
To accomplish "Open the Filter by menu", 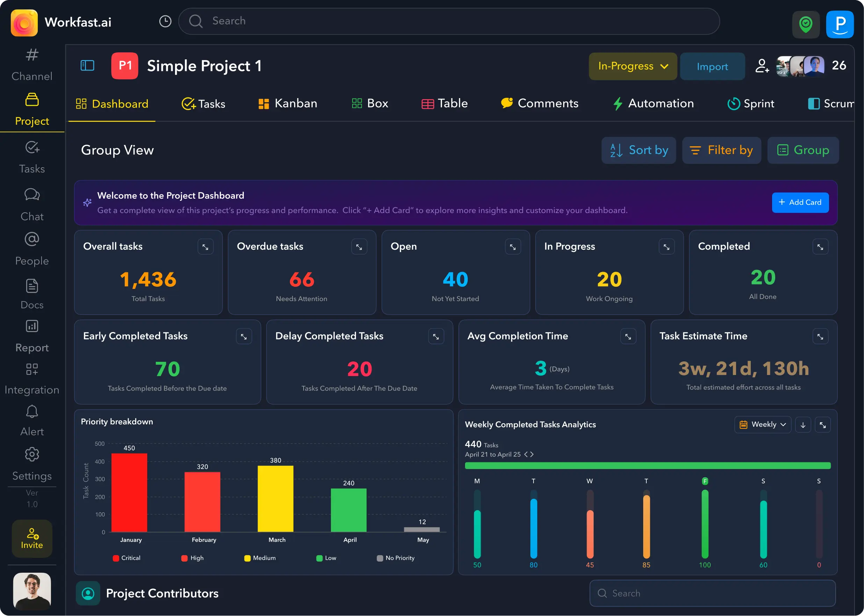I will [721, 150].
